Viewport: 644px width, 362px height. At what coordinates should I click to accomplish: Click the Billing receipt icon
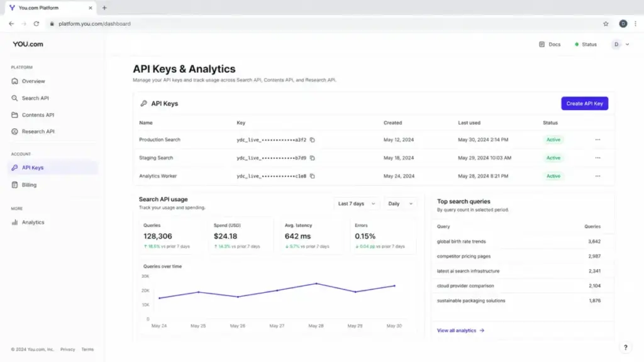point(15,185)
